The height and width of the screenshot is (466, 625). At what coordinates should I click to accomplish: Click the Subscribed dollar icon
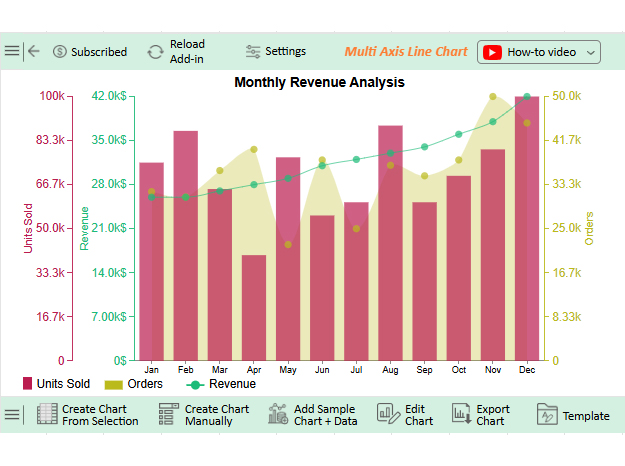point(60,52)
